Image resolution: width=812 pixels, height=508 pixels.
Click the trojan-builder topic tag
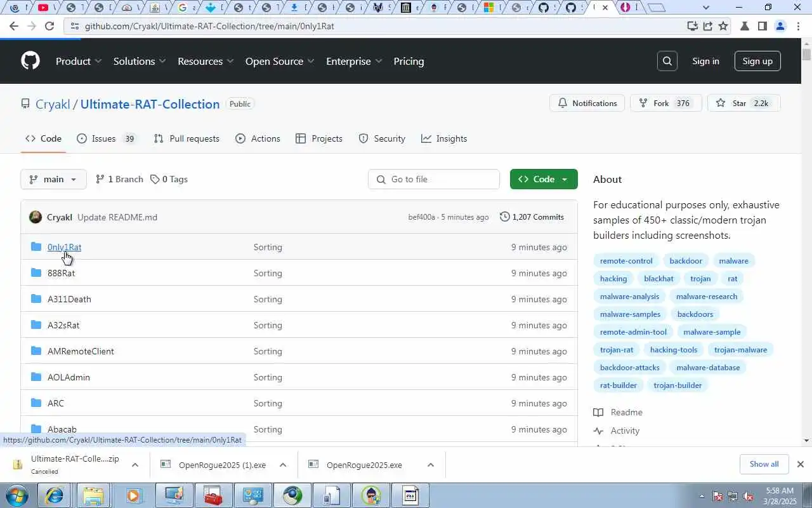point(678,385)
